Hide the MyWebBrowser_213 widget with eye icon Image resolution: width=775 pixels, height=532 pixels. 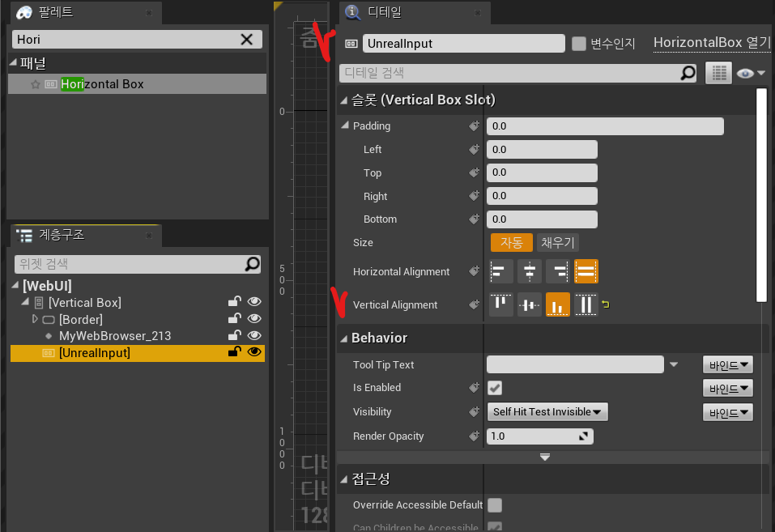[x=254, y=335]
